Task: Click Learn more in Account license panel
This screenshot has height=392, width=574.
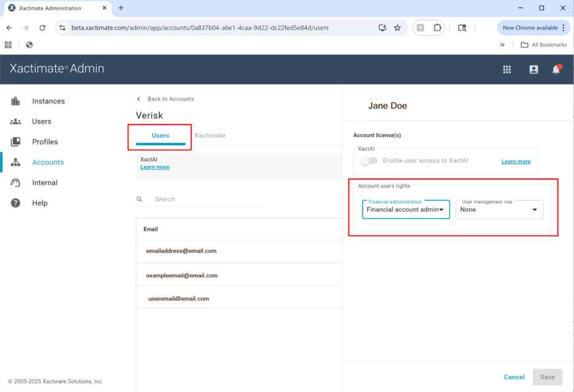Action: 516,161
